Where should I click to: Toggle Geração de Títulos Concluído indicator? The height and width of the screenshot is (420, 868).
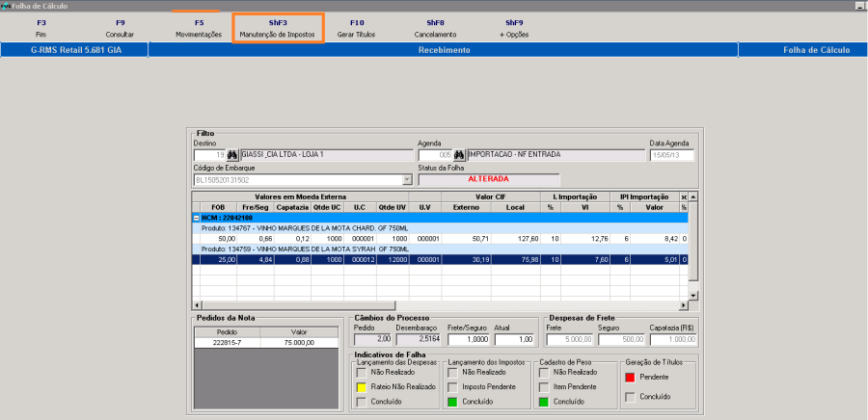click(630, 397)
